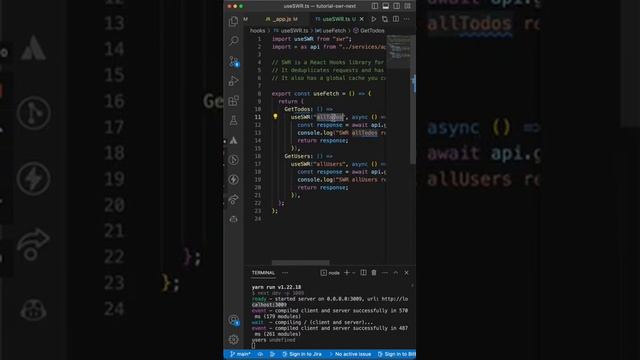Switch to the _app.js editor tab
The width and height of the screenshot is (640, 360).
click(282, 19)
